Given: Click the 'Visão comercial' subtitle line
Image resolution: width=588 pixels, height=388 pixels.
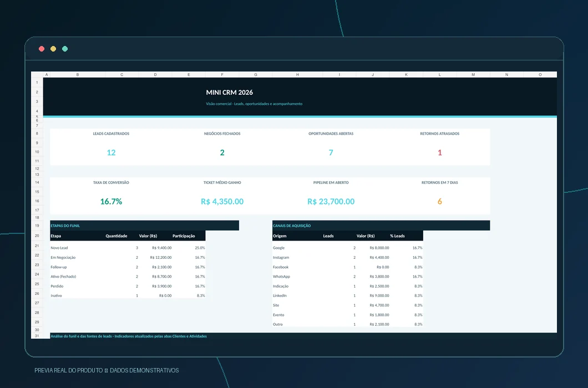Looking at the screenshot, I should tap(254, 104).
